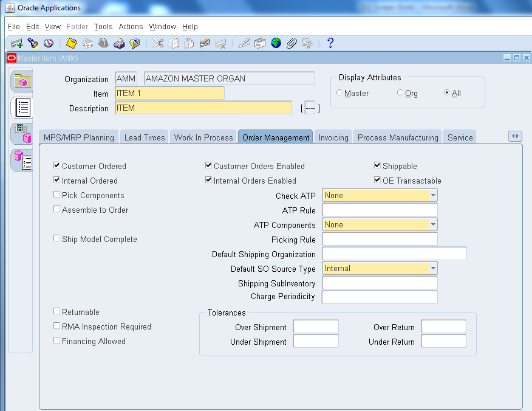Click the Switch Responsibilities hat icon
The image size is (532, 411).
tap(103, 43)
